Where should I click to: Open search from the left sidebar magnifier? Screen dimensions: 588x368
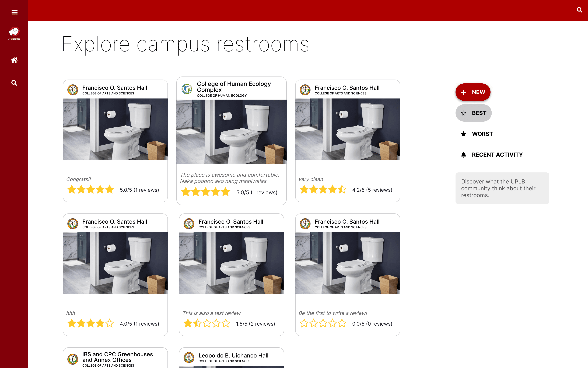pos(14,83)
